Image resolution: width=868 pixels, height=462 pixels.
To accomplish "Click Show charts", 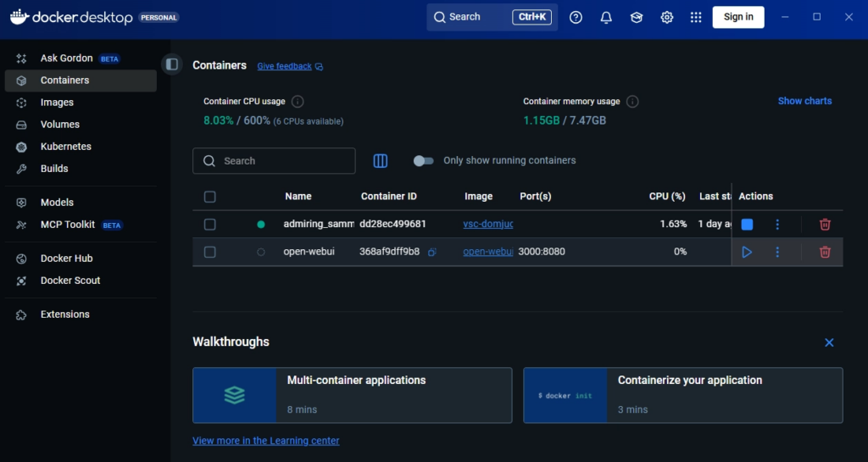I will pos(804,101).
